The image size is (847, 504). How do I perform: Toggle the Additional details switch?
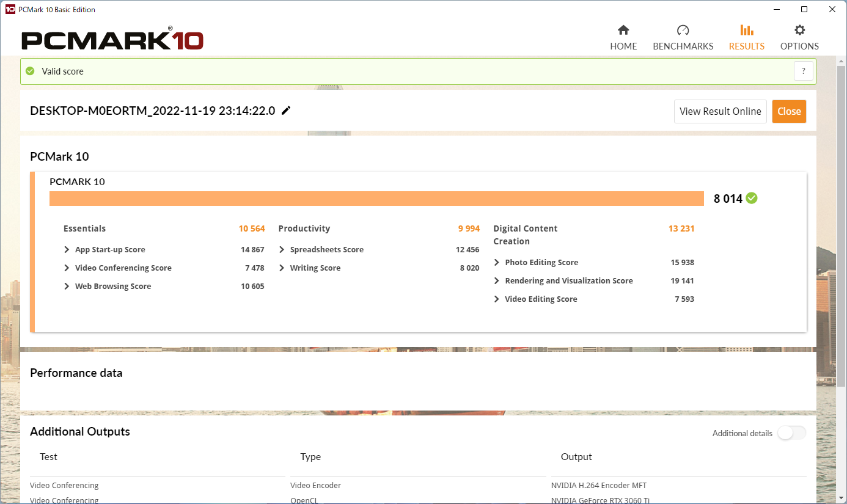pos(791,433)
